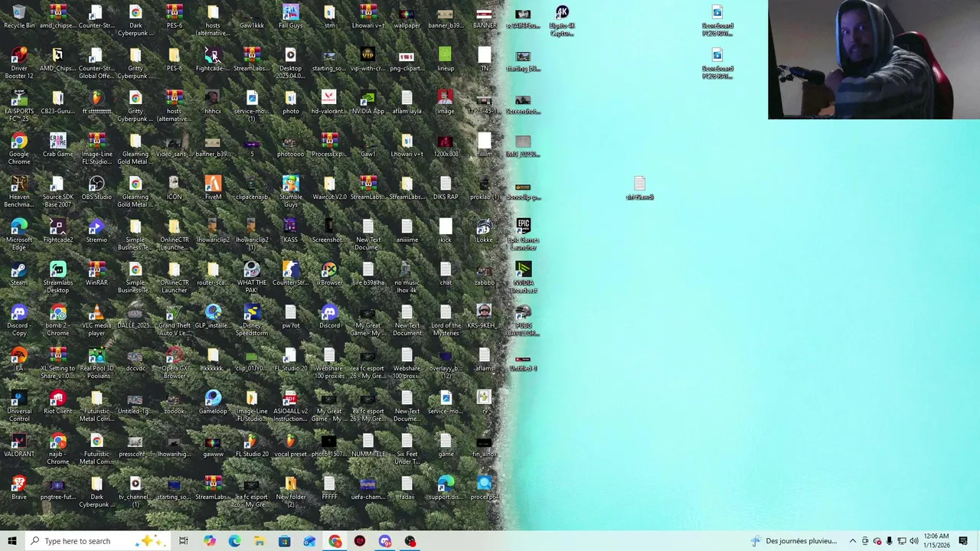Select the Fall Guys desktop icon

[290, 17]
